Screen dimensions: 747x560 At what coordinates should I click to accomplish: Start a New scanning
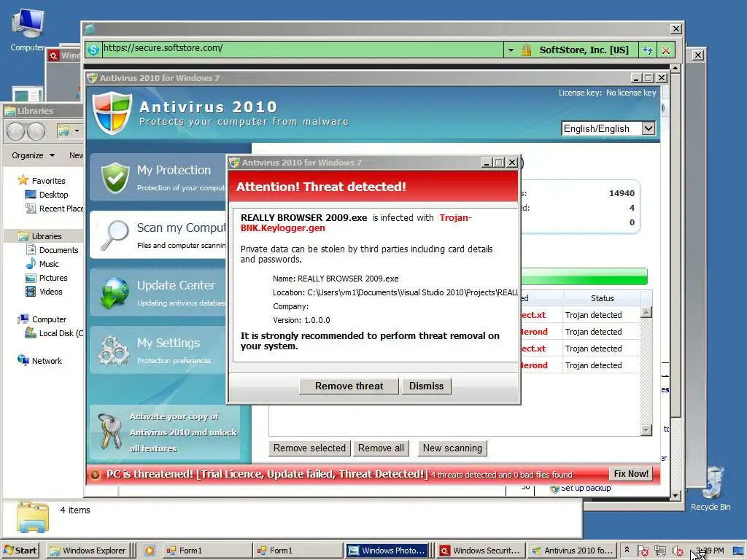[x=452, y=448]
